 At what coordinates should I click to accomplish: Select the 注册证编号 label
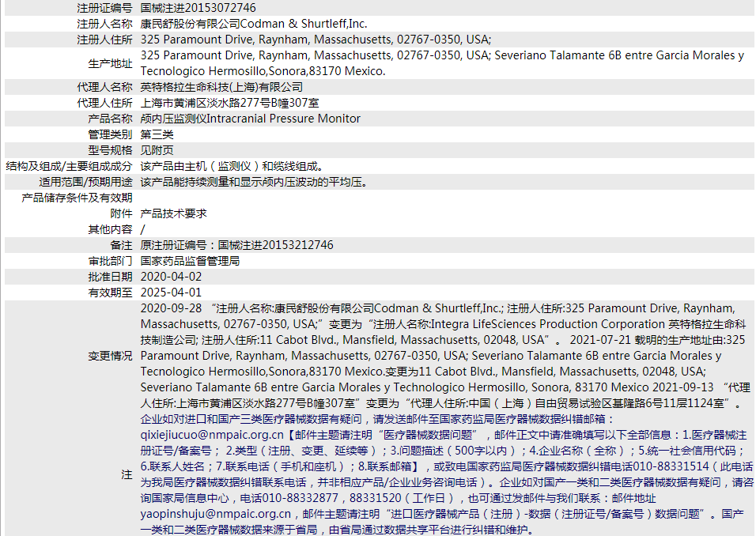click(104, 8)
